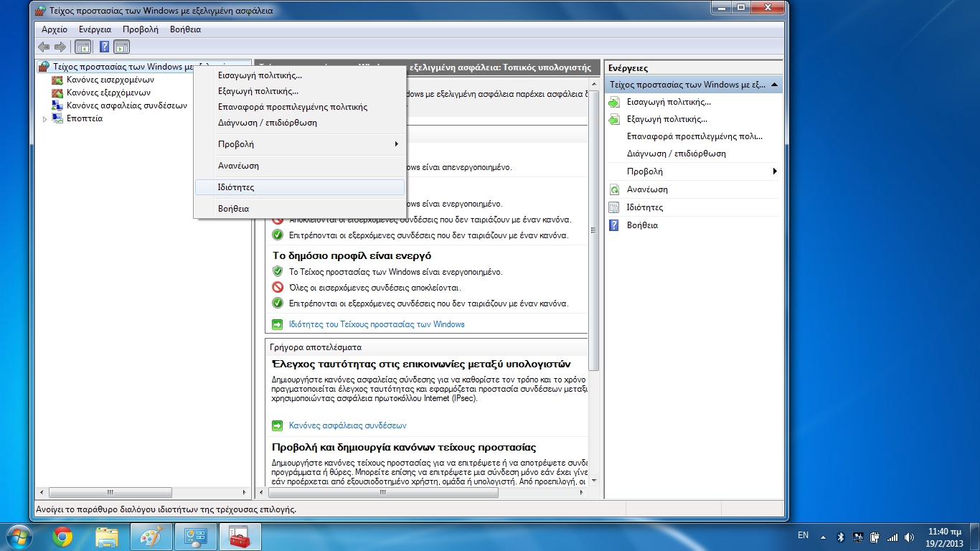Click the power plug battery tray icon
Image resolution: width=980 pixels, height=551 pixels.
pyautogui.click(x=875, y=537)
